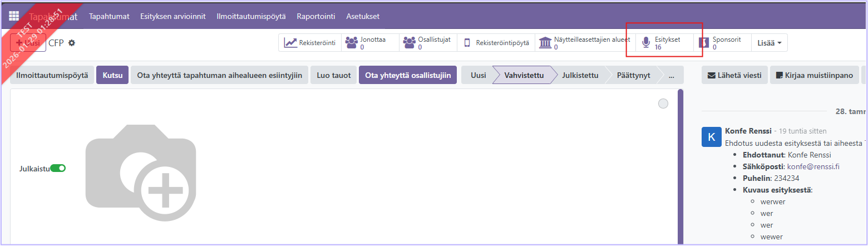868x246 pixels.
Task: Click the Kirjaa muistiinpano button
Action: point(814,75)
